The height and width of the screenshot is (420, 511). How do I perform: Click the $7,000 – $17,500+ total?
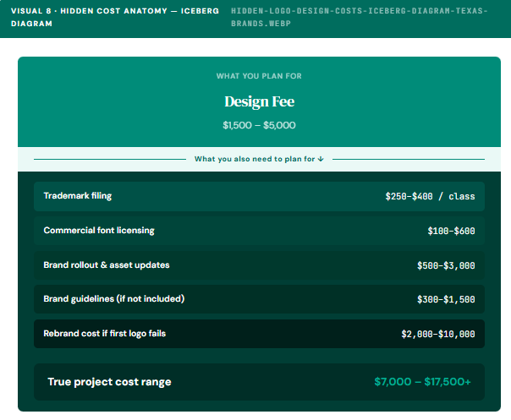(x=422, y=382)
